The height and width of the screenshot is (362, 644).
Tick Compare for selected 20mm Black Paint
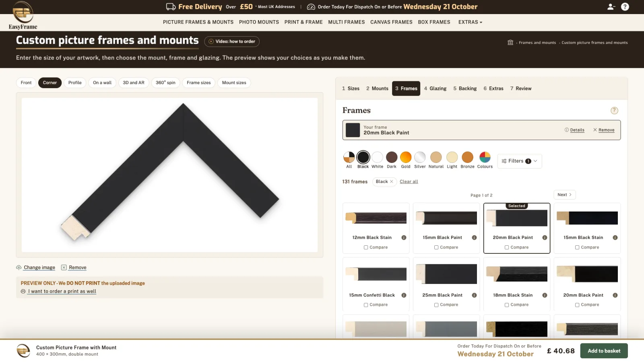(x=507, y=247)
